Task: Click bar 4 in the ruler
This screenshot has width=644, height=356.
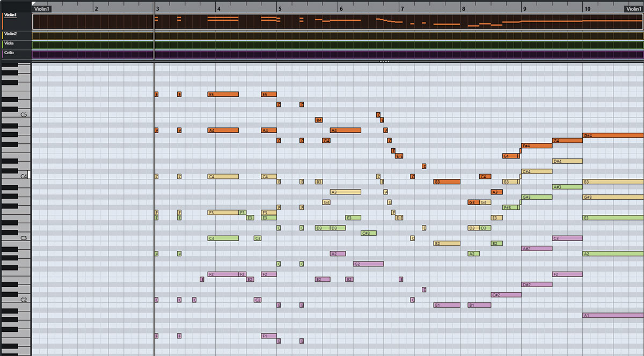Action: pyautogui.click(x=218, y=9)
